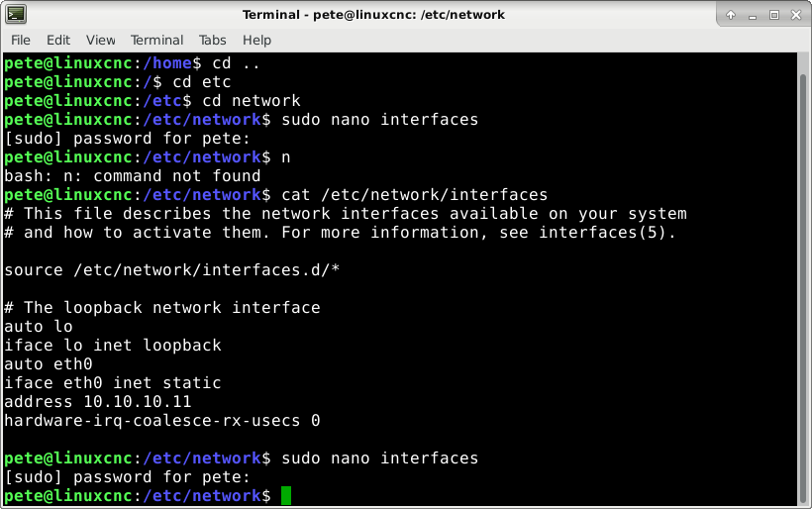This screenshot has height=509, width=812.
Task: Minimize the terminal window
Action: pyautogui.click(x=753, y=16)
